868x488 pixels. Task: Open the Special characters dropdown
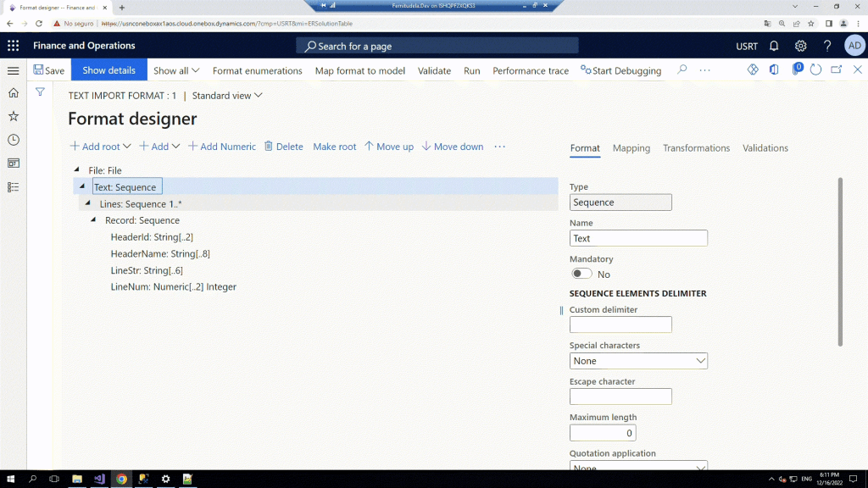(x=638, y=361)
